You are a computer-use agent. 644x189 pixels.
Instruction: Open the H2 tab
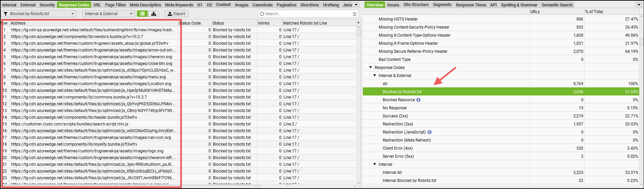[x=209, y=5]
